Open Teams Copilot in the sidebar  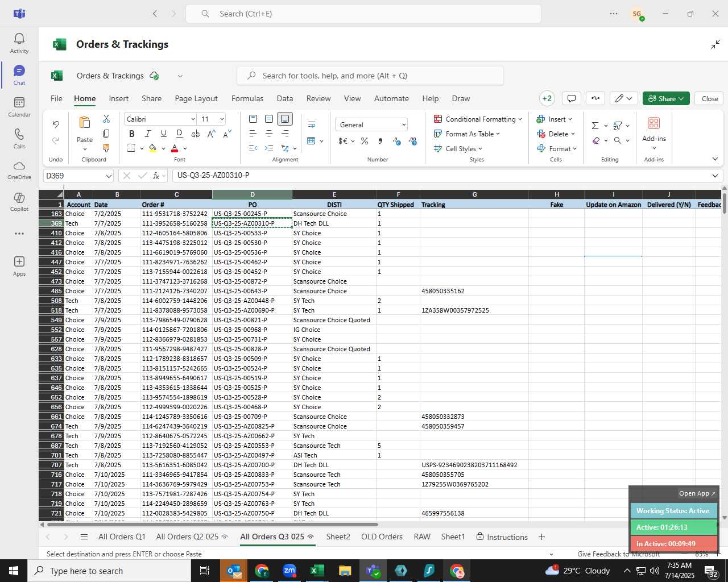pos(19,201)
